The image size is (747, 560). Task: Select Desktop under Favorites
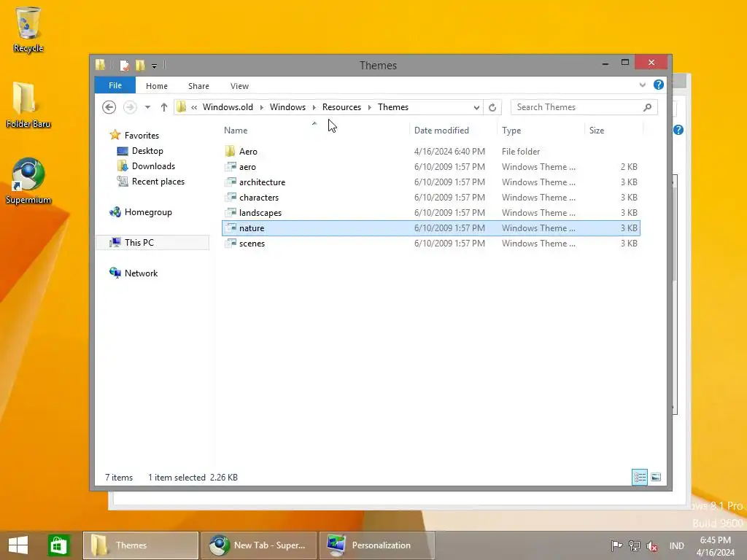(147, 151)
